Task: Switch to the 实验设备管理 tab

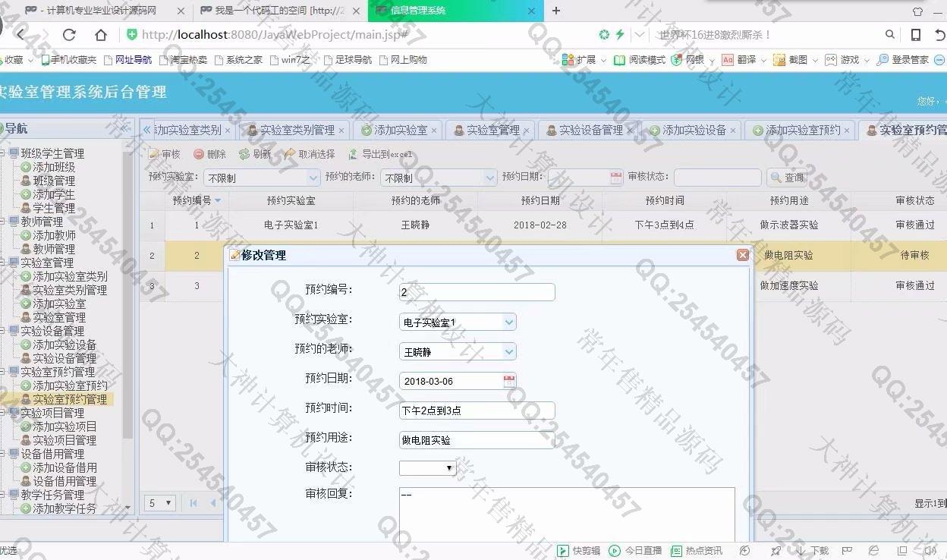Action: click(x=584, y=131)
